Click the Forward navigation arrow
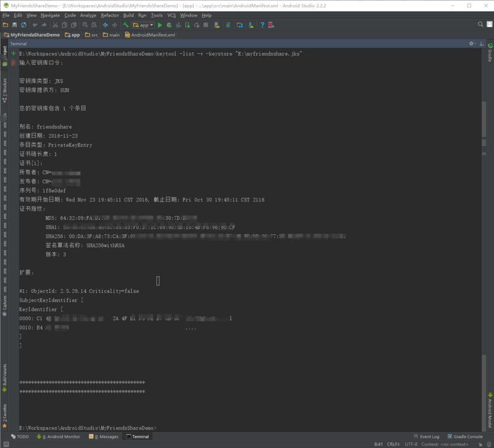 pyautogui.click(x=115, y=25)
